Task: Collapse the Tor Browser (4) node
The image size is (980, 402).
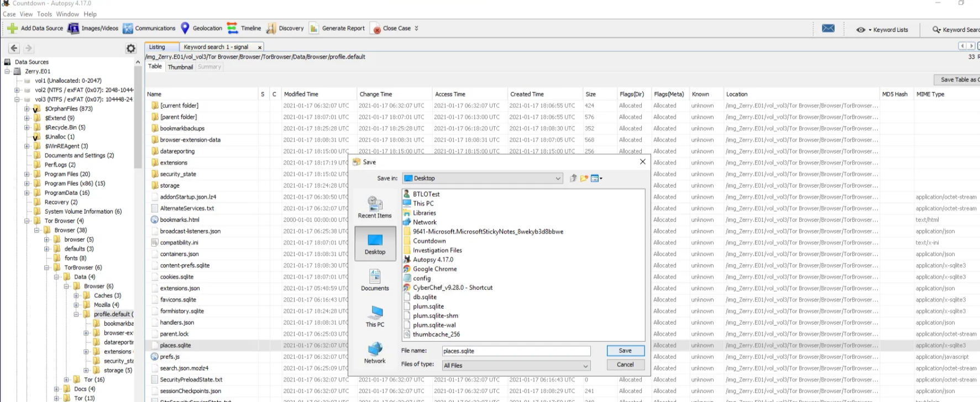Action: click(x=27, y=221)
